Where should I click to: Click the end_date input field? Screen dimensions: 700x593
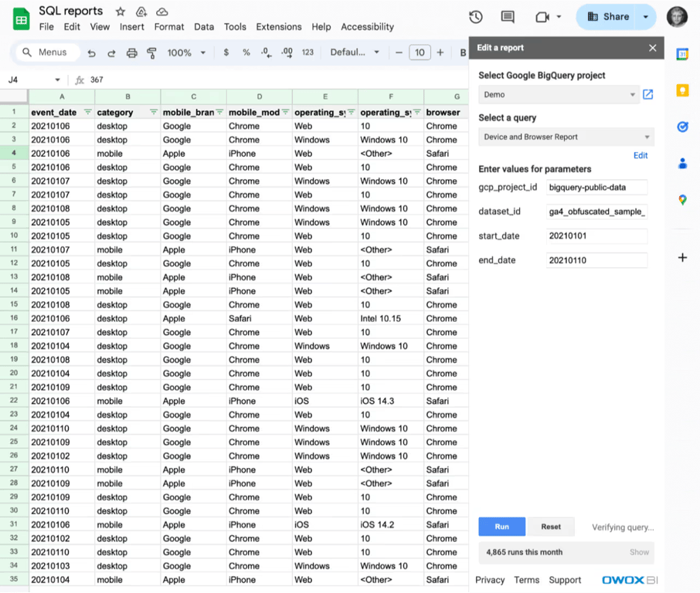click(x=597, y=260)
